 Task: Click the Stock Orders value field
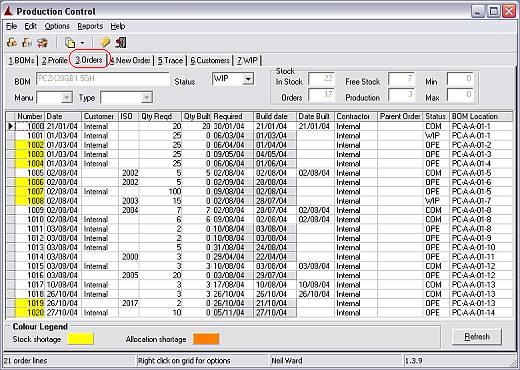[x=321, y=95]
